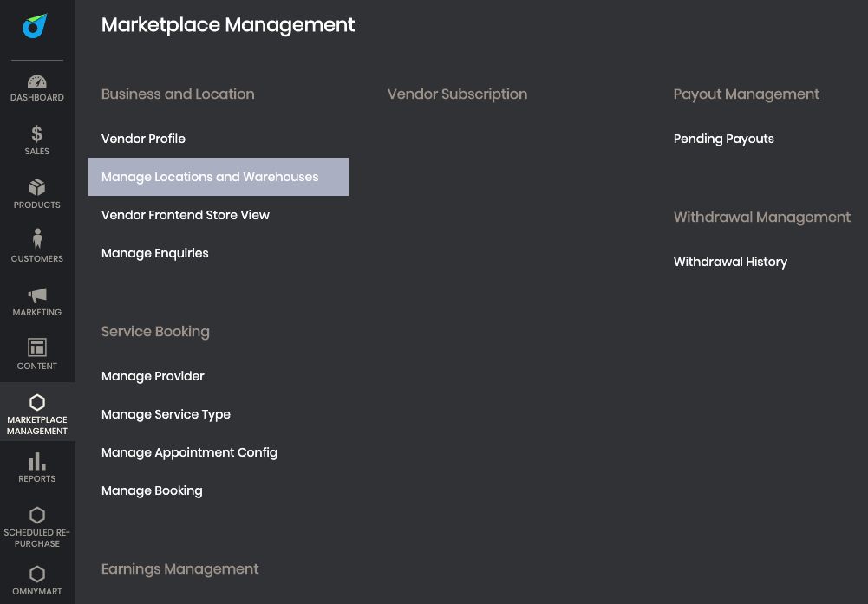Image resolution: width=868 pixels, height=604 pixels.
Task: Open the Dashboard gauge icon
Action: pyautogui.click(x=37, y=81)
